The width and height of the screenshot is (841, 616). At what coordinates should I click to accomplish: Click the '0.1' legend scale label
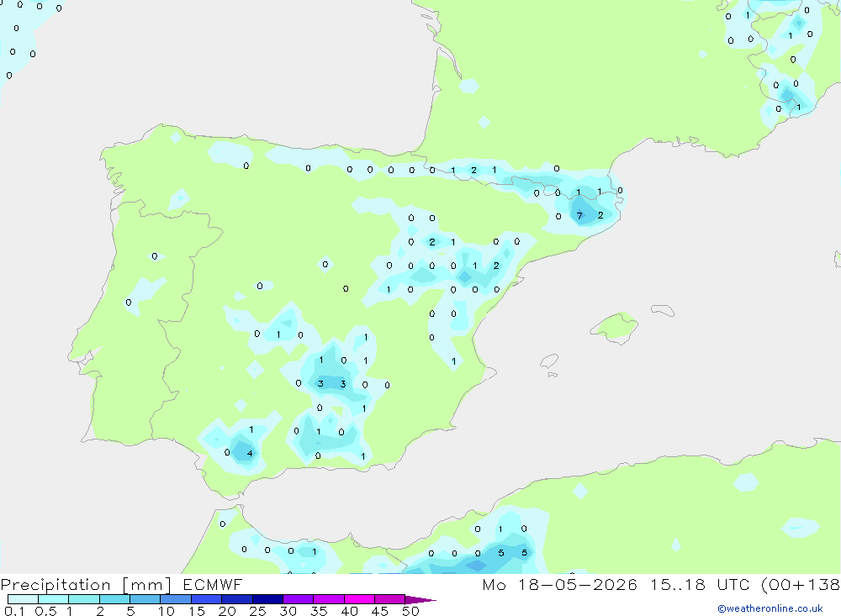(x=14, y=611)
